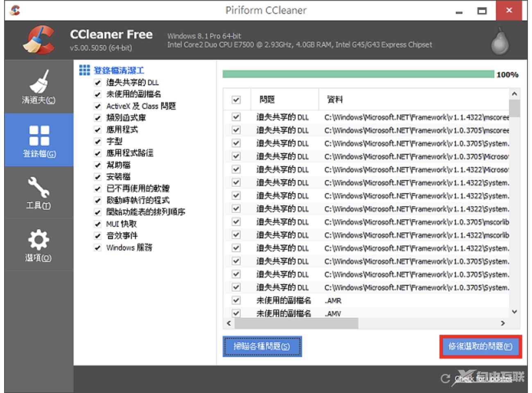Sort by the 資料 column header
Image resolution: width=532 pixels, height=393 pixels.
[335, 99]
